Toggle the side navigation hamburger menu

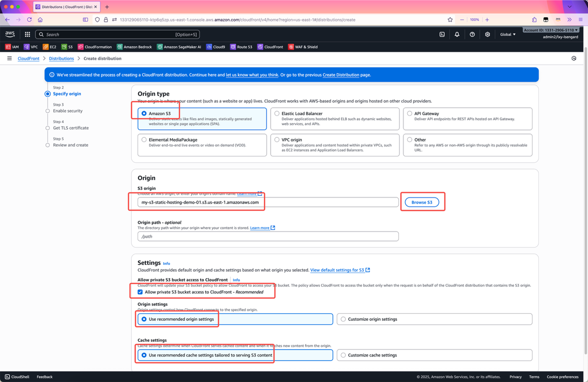point(9,58)
